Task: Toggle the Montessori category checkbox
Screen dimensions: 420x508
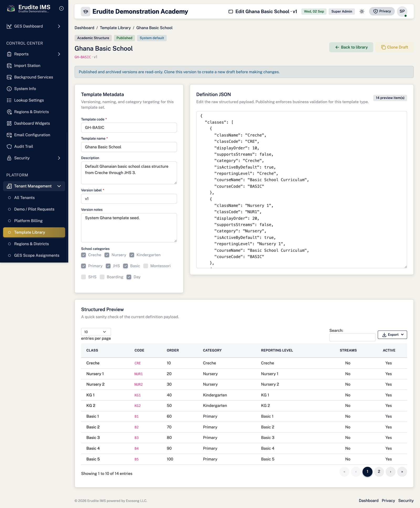Action: pos(146,266)
